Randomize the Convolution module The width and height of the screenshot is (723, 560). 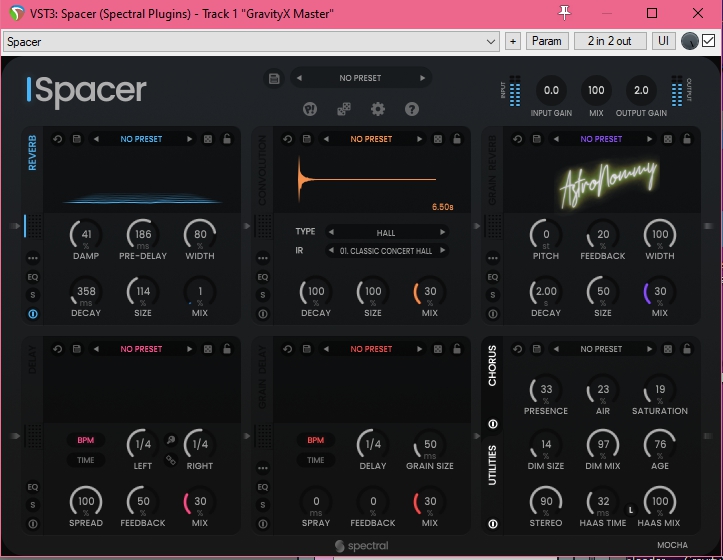coord(438,139)
